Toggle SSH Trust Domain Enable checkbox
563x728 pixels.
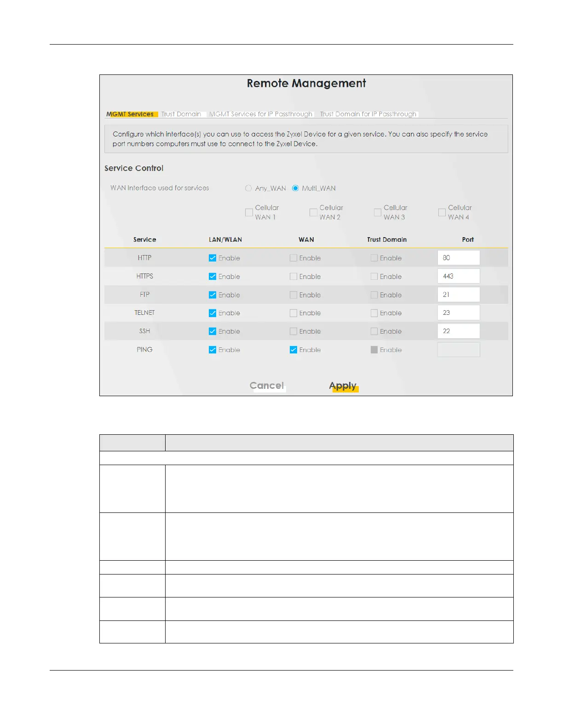374,331
